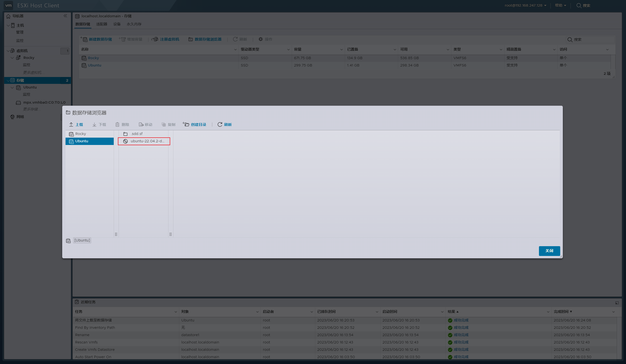The height and width of the screenshot is (364, 626).
Task: Click Datastore browser (数据存储浏览器) in the main toolbar
Action: pos(205,39)
